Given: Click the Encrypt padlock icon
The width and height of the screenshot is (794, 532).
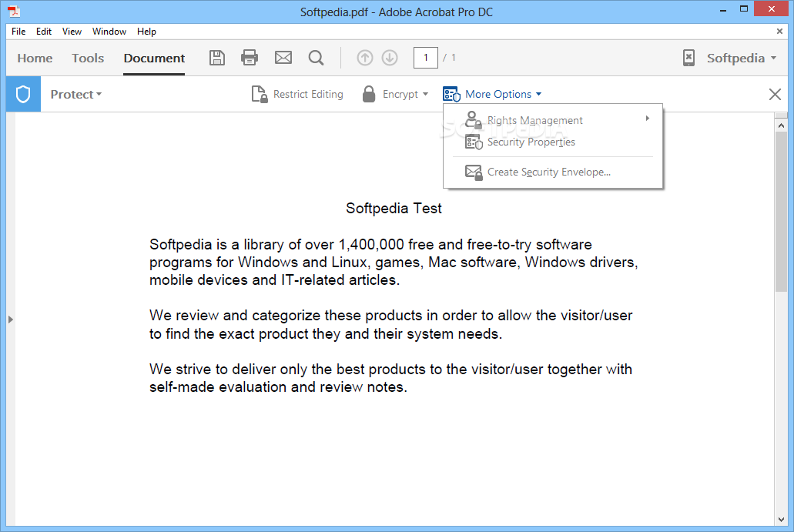Looking at the screenshot, I should coord(369,94).
